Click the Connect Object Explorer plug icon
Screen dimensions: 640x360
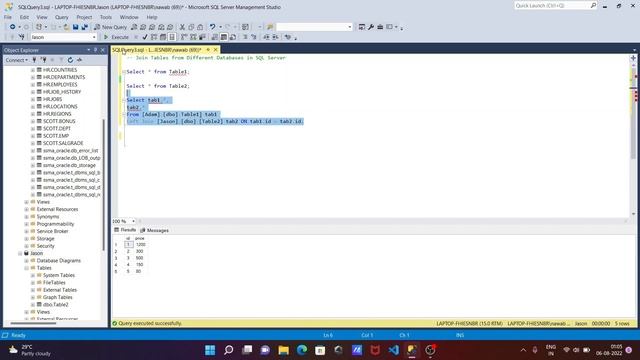tap(34, 60)
